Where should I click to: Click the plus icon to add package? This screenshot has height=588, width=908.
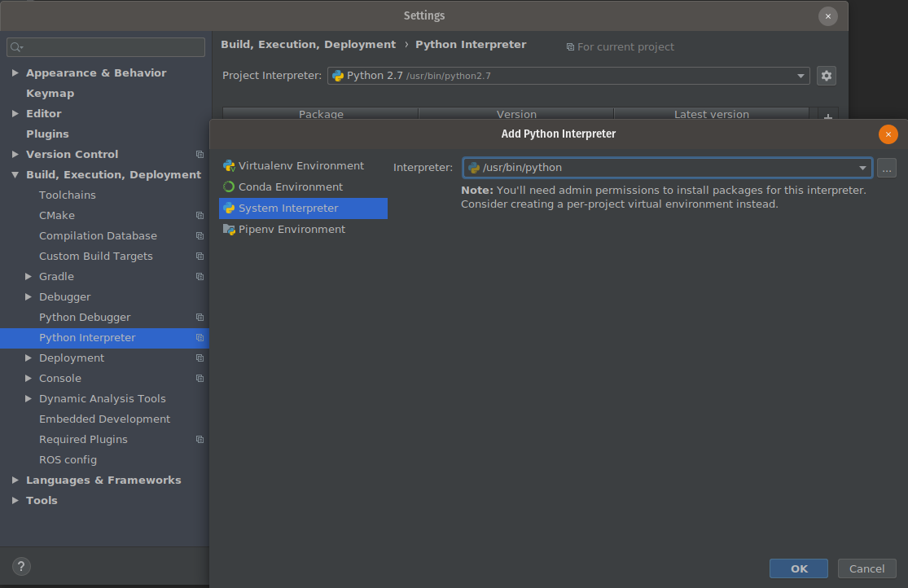click(x=828, y=116)
